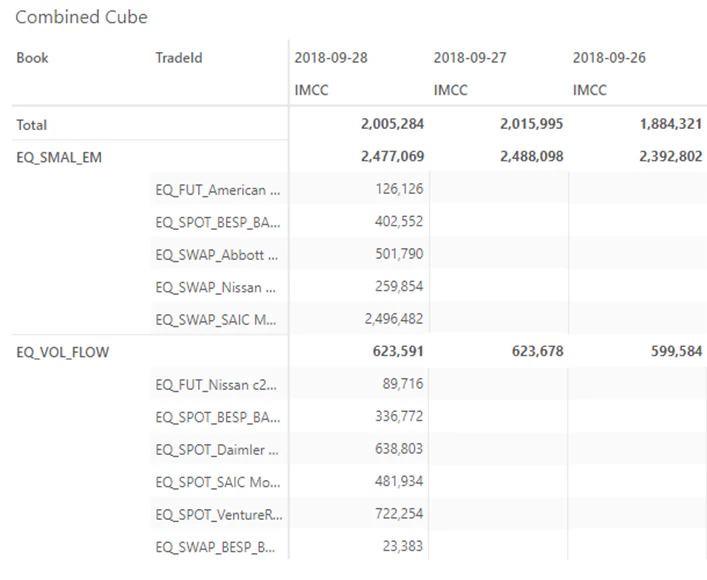The width and height of the screenshot is (707, 580).
Task: Select the Book column header
Action: [x=32, y=58]
